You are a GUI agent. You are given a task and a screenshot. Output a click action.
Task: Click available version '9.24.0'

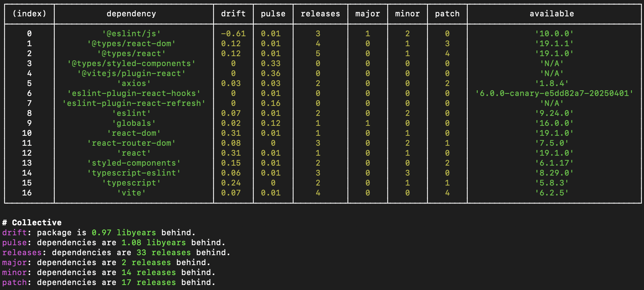pos(554,113)
